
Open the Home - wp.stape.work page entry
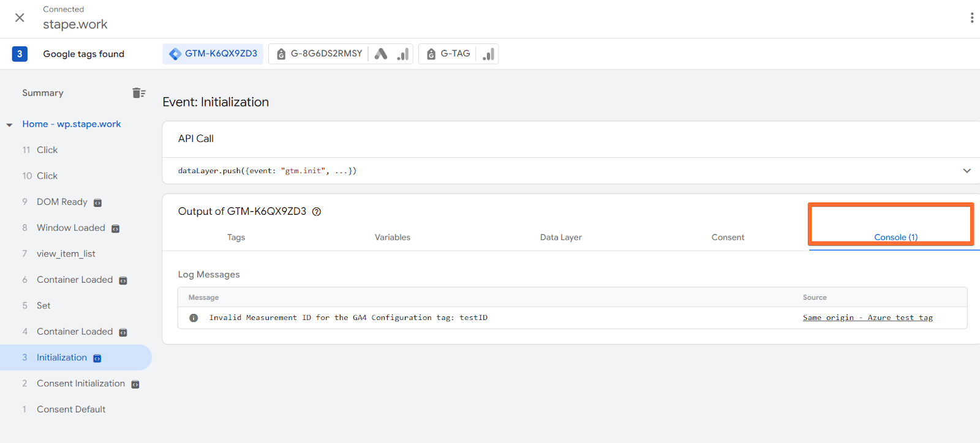pos(72,124)
